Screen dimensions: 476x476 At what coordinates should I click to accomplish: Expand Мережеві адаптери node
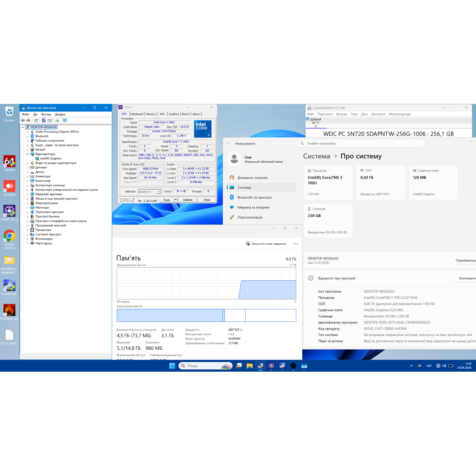click(x=27, y=194)
